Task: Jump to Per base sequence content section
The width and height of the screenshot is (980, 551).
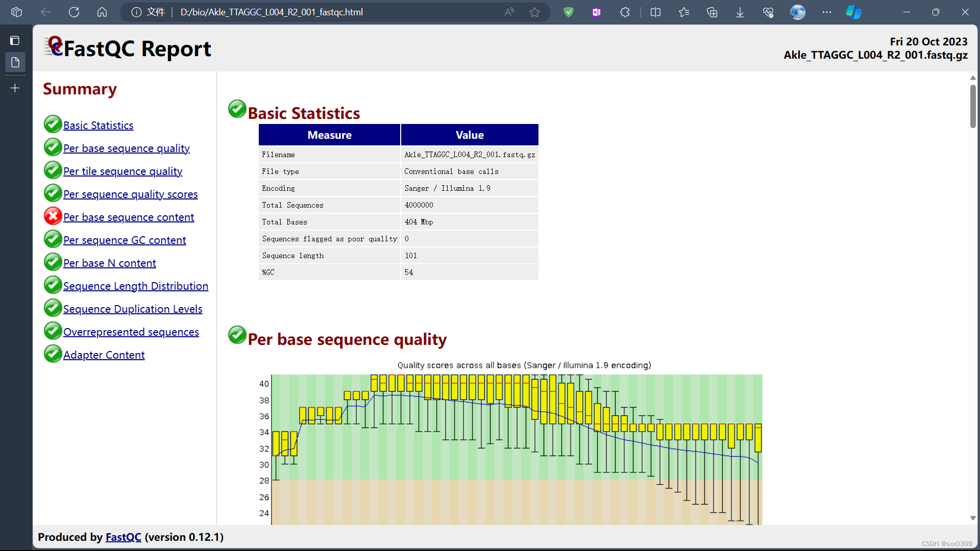Action: point(128,217)
